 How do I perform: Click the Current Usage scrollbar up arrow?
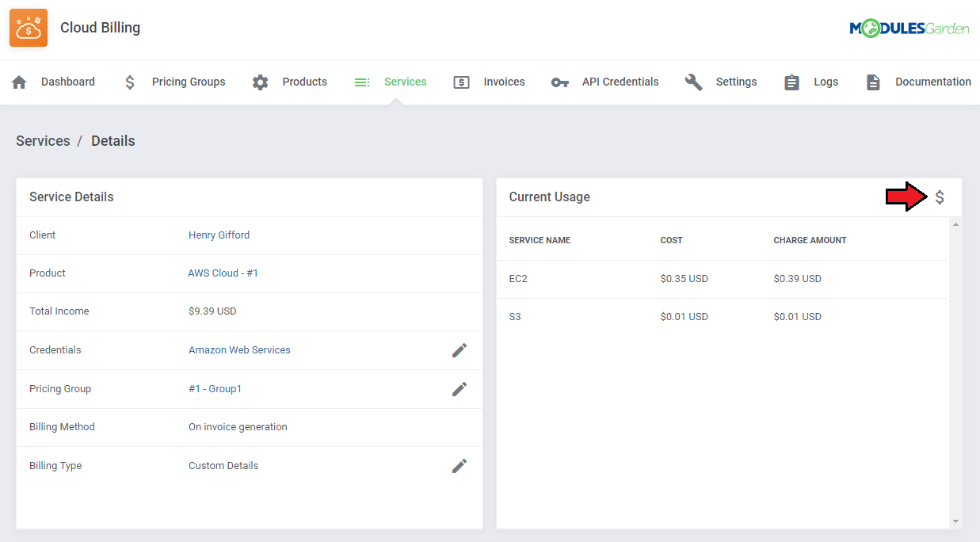click(955, 225)
